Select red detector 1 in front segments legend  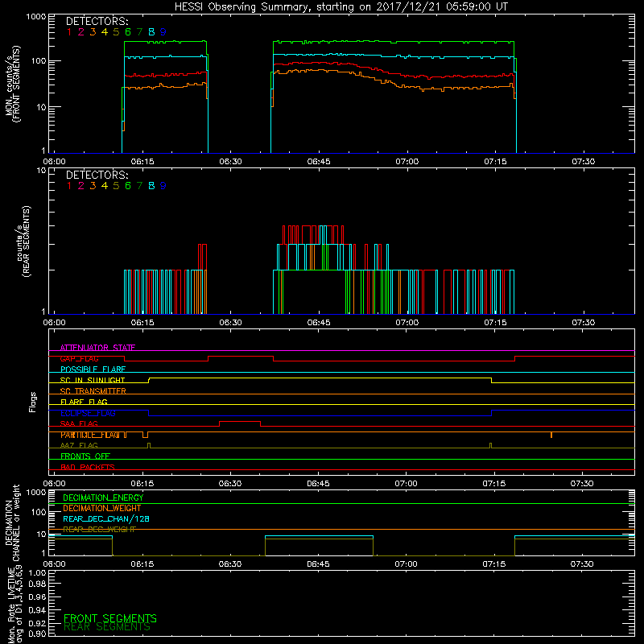coord(69,32)
